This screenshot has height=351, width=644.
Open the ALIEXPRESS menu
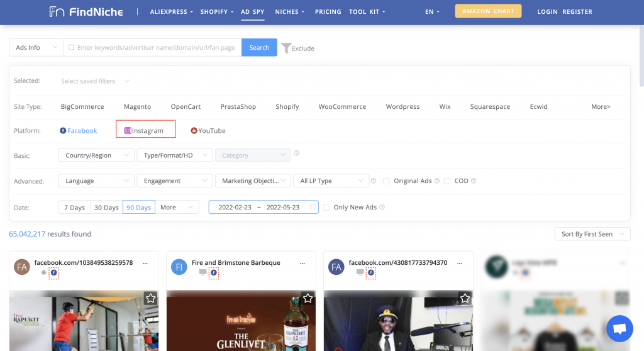coord(171,11)
